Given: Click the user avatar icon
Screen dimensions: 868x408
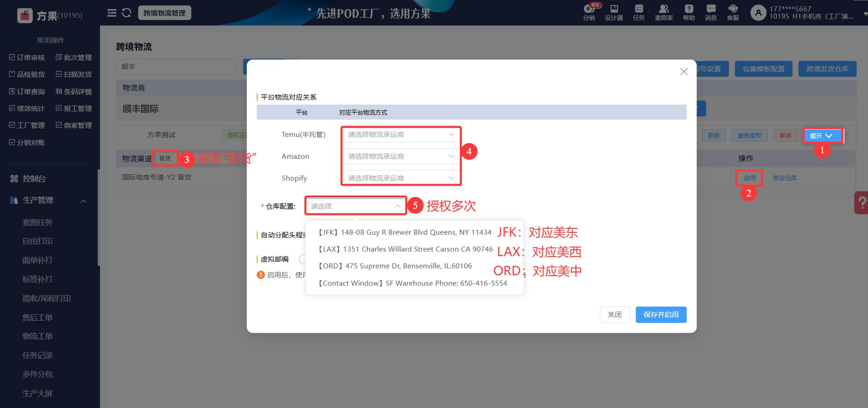Looking at the screenshot, I should click(x=758, y=13).
